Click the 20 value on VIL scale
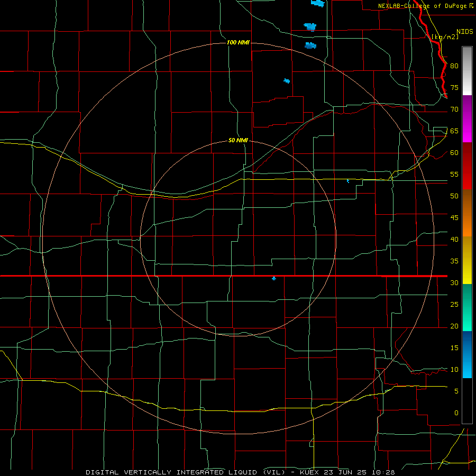 pyautogui.click(x=454, y=326)
